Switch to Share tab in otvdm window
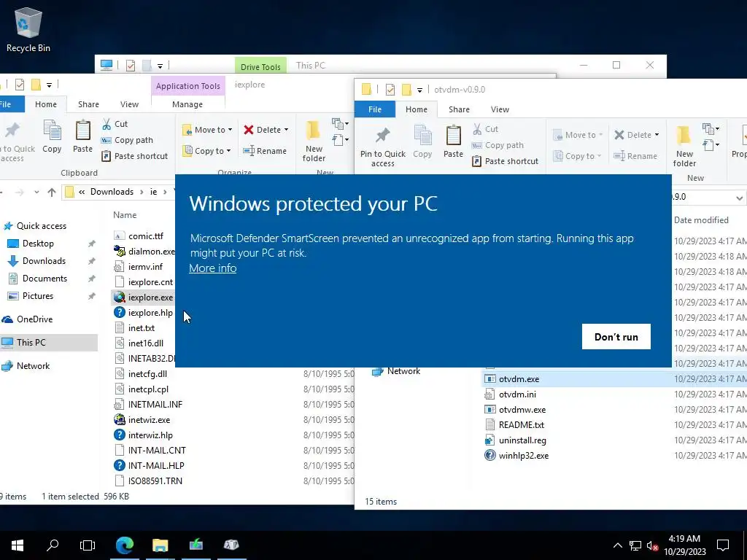The image size is (747, 560). [x=459, y=109]
